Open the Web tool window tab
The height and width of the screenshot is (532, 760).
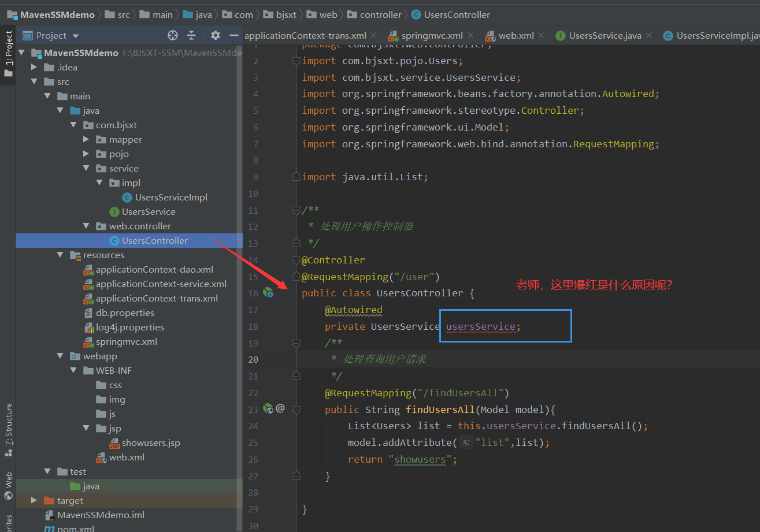pos(8,485)
